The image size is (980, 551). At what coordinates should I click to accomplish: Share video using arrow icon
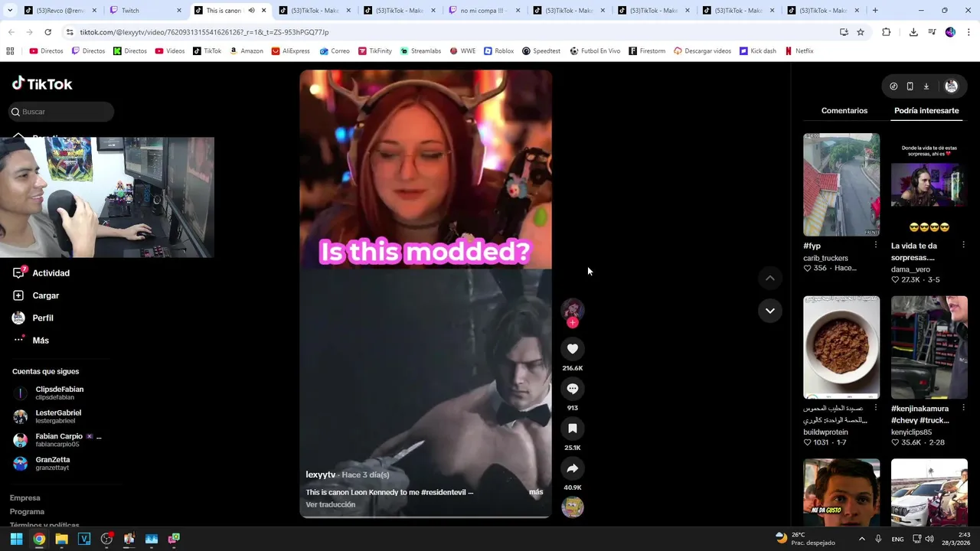pyautogui.click(x=572, y=468)
